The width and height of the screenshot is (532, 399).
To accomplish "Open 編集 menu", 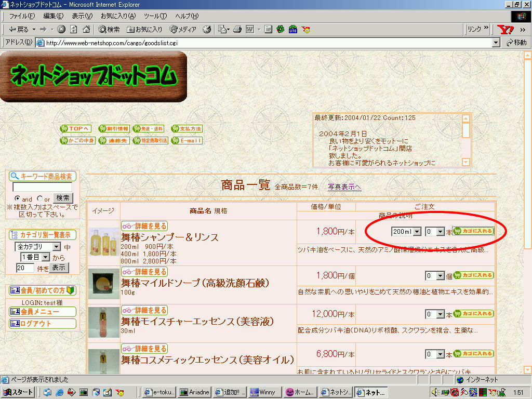I will pyautogui.click(x=54, y=16).
